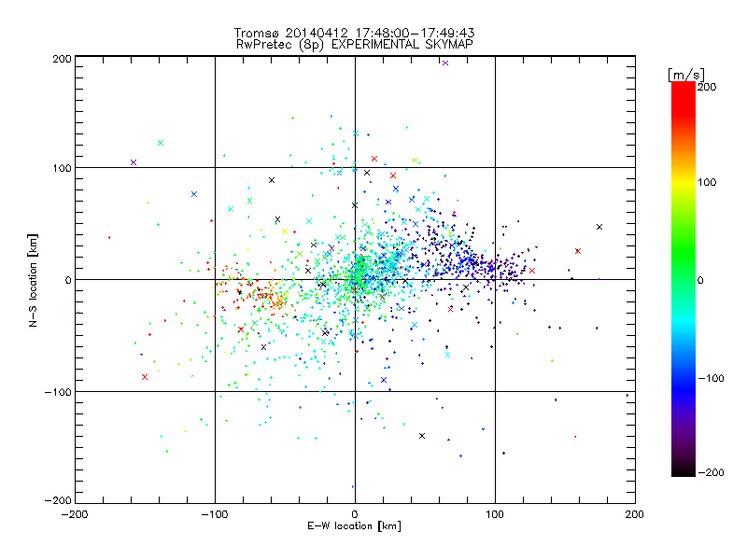
Task: Click the colorbar tick label '-200'
Action: coord(711,473)
